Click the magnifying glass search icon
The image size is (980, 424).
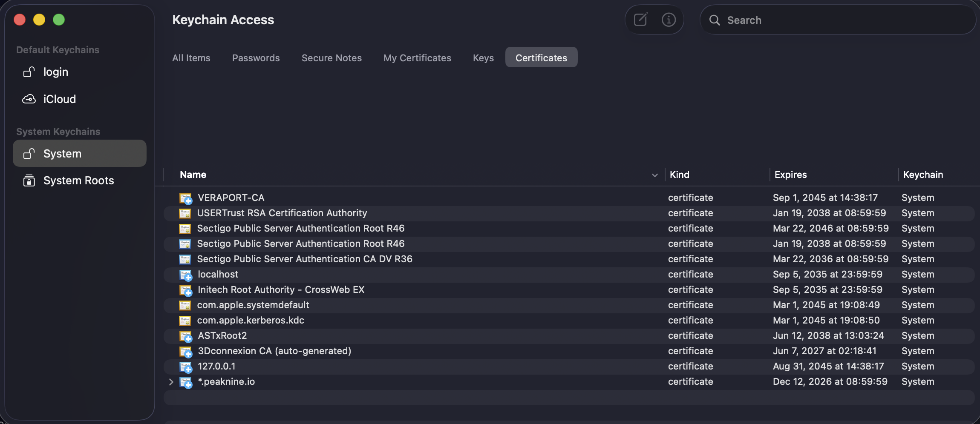coord(715,20)
